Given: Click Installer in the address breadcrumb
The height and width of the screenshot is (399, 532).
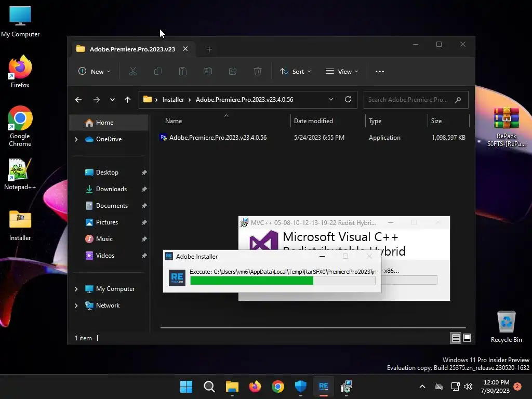Looking at the screenshot, I should 173,99.
